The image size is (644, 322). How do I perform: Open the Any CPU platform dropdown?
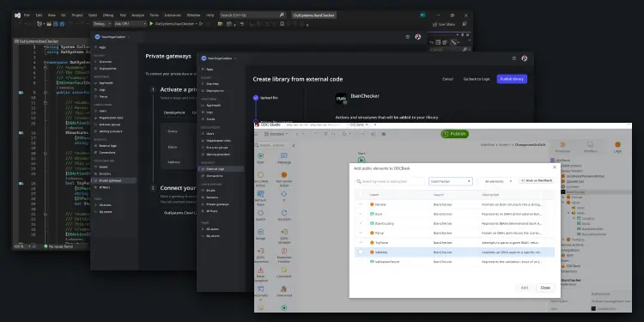[131, 24]
